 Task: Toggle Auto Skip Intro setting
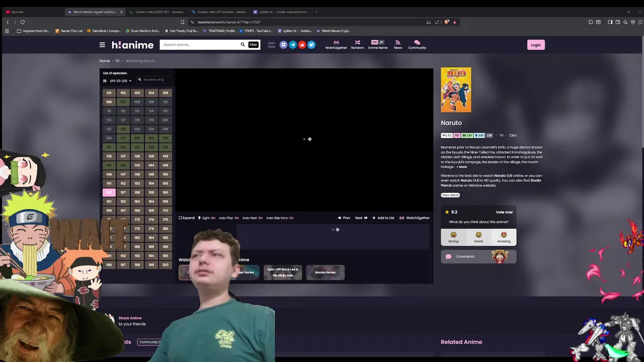pos(280,218)
